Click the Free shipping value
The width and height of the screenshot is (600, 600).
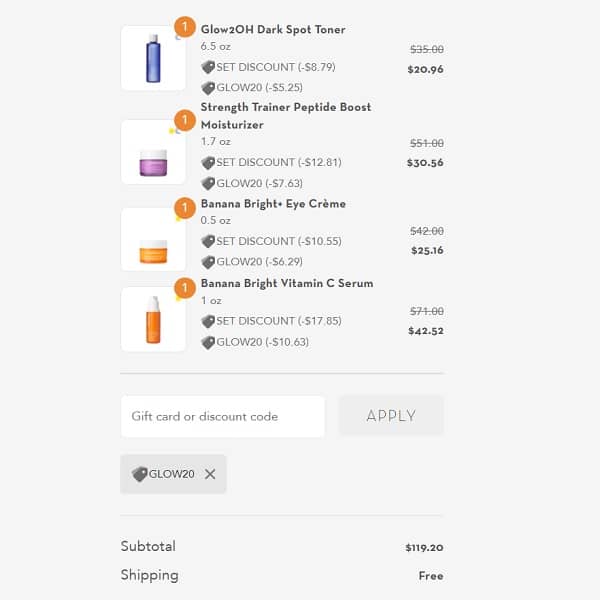(x=431, y=576)
